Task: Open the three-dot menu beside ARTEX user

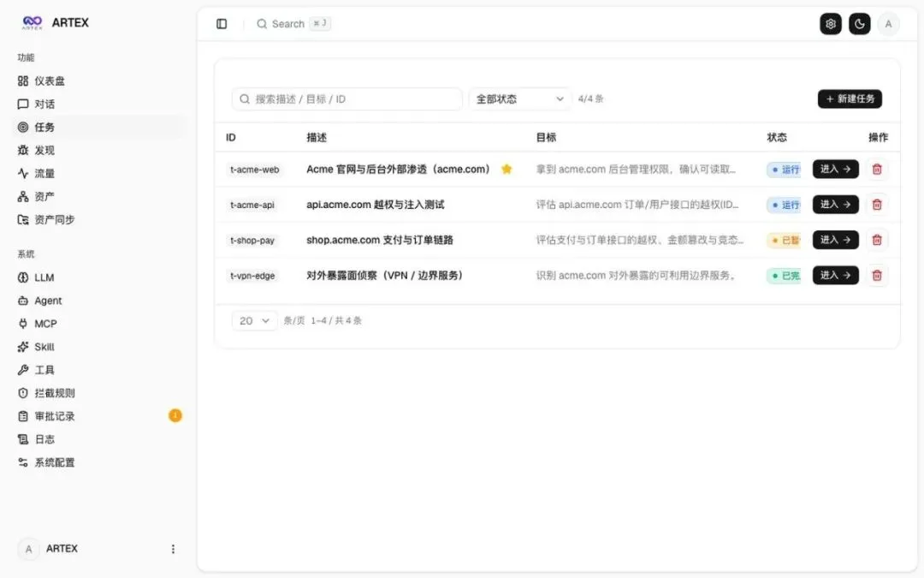Action: [173, 549]
